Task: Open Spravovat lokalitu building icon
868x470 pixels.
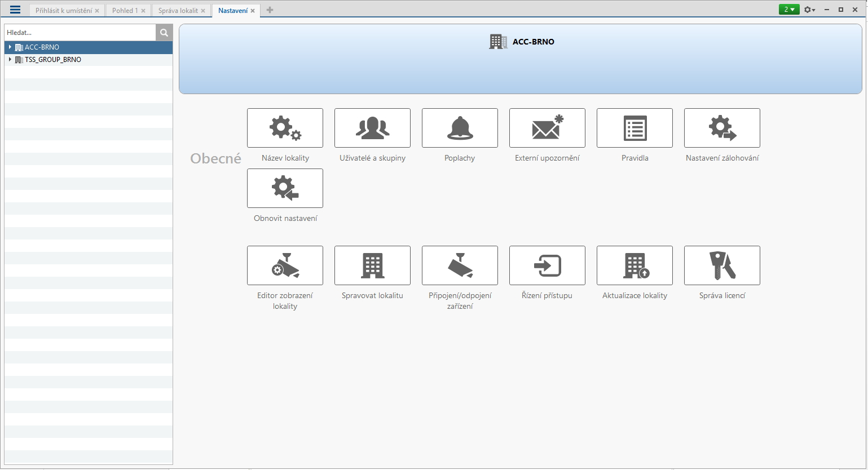Action: 372,265
